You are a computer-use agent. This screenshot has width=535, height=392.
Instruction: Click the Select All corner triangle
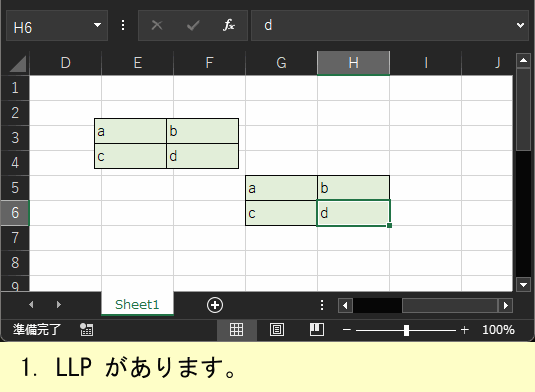click(17, 63)
